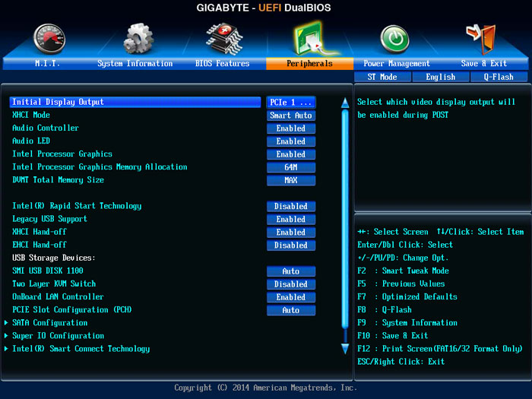Click the ST Mode button
The image size is (532, 399).
pos(382,77)
